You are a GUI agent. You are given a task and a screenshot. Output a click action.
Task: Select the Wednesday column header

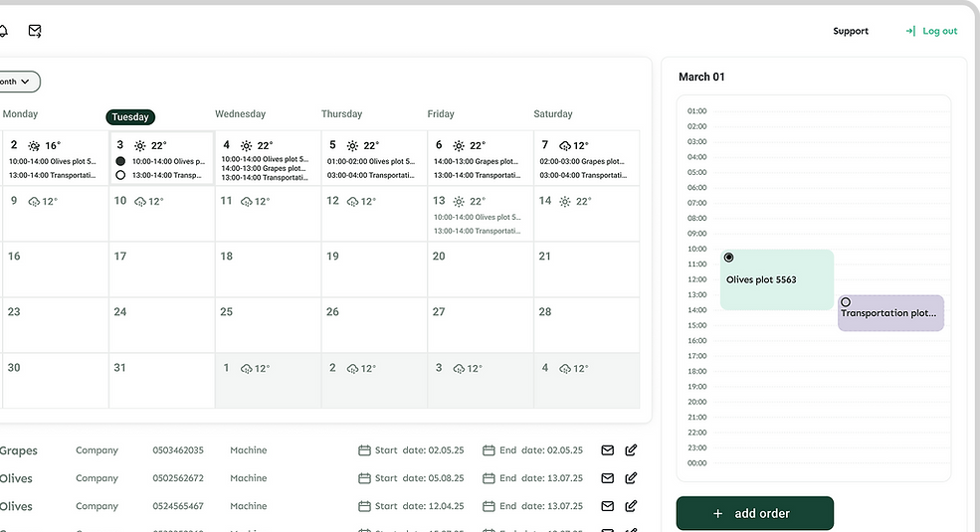tap(240, 114)
